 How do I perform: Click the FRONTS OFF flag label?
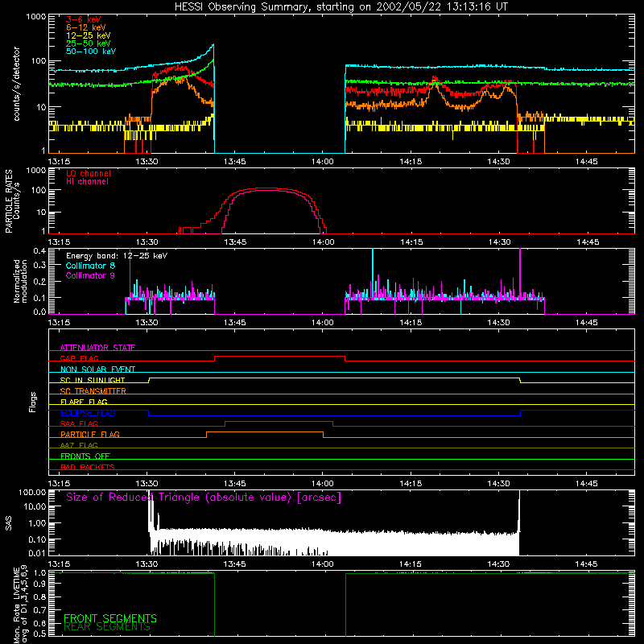(85, 456)
